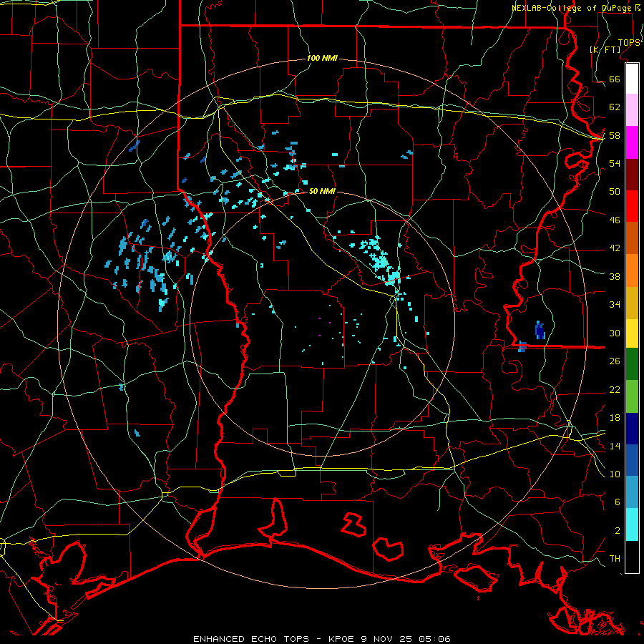Click the legend value '10'
644x644 pixels.
(615, 474)
